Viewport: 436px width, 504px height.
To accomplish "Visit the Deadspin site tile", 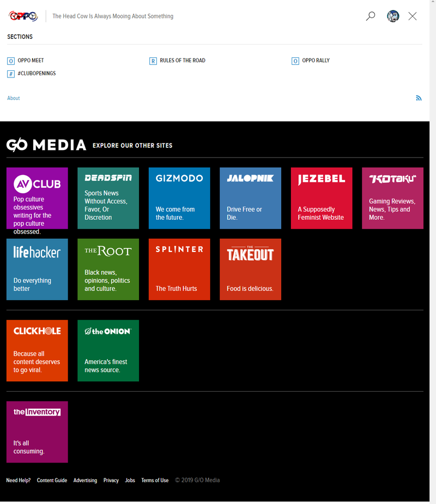I will pos(108,198).
